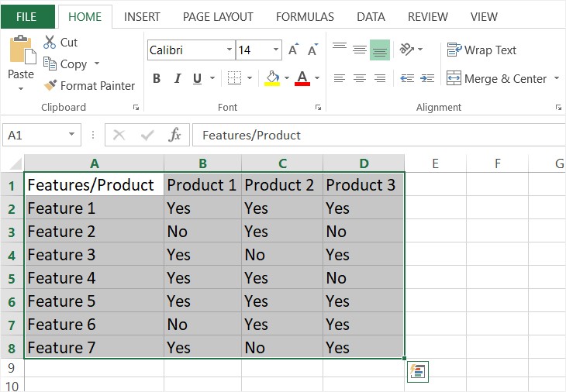Open the Calibri font name dropdown
Viewport: 566px width, 392px height.
click(230, 50)
